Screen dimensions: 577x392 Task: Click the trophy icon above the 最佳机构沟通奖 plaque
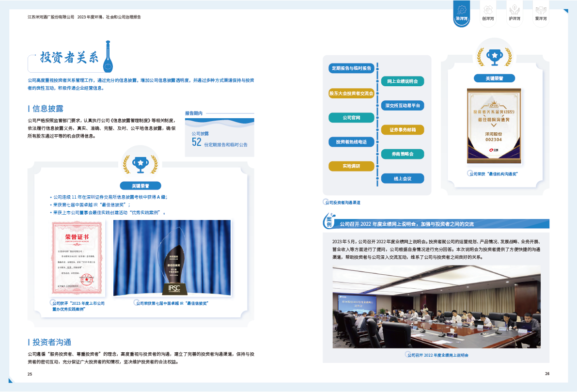coord(494,57)
